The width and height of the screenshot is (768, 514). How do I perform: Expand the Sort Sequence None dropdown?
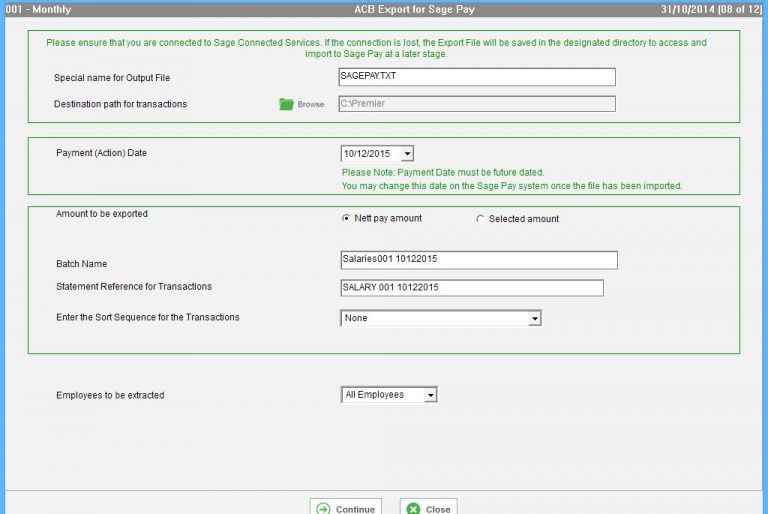[535, 318]
